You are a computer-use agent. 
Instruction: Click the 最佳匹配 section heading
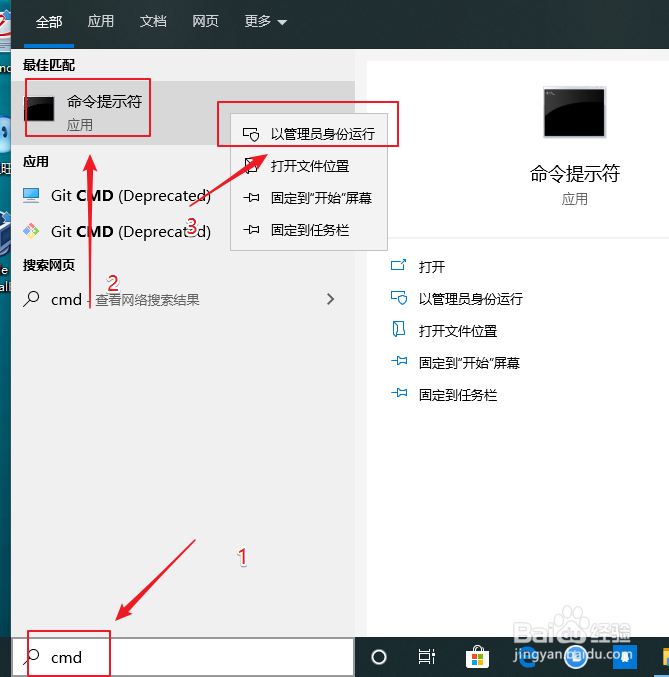click(49, 65)
